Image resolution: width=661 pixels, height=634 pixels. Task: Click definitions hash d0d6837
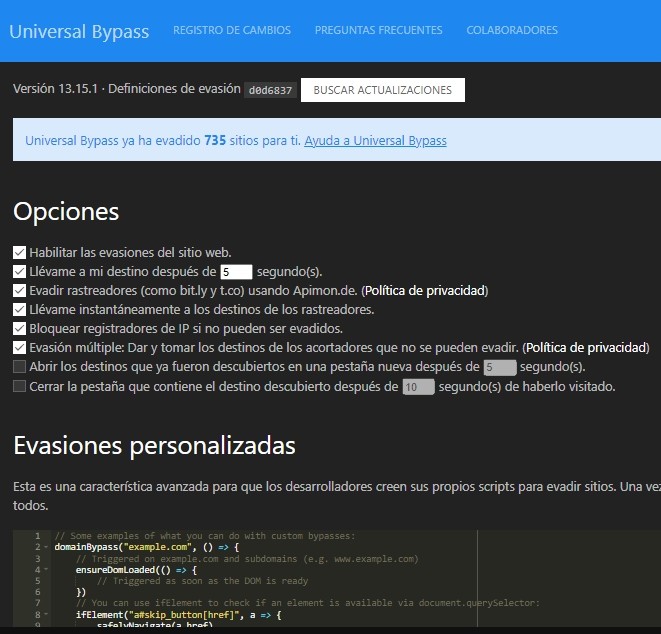pyautogui.click(x=270, y=90)
